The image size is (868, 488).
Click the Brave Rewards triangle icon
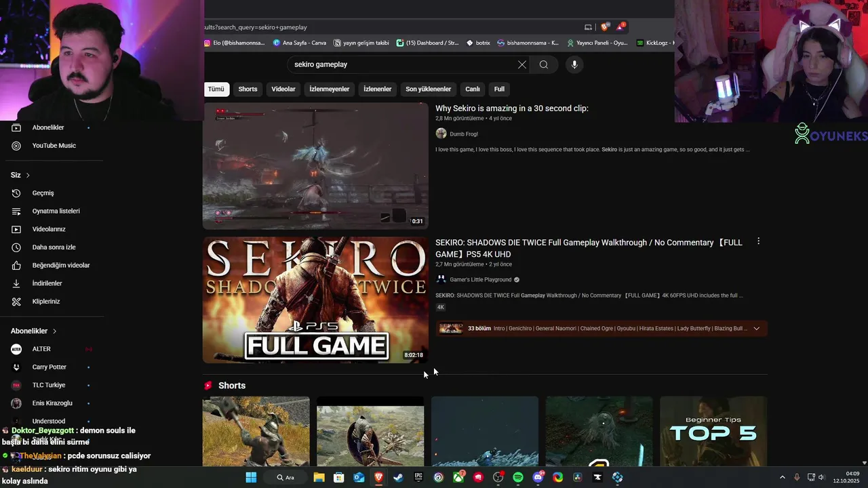click(x=621, y=27)
